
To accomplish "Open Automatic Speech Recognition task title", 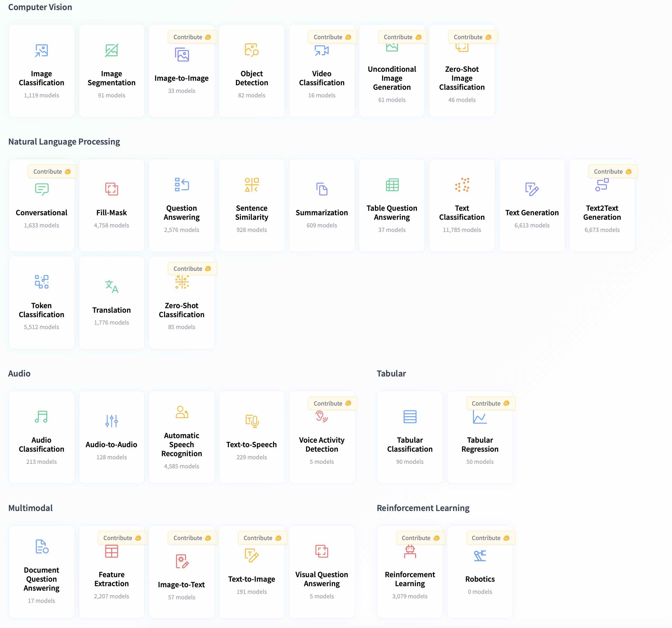I will 181,444.
